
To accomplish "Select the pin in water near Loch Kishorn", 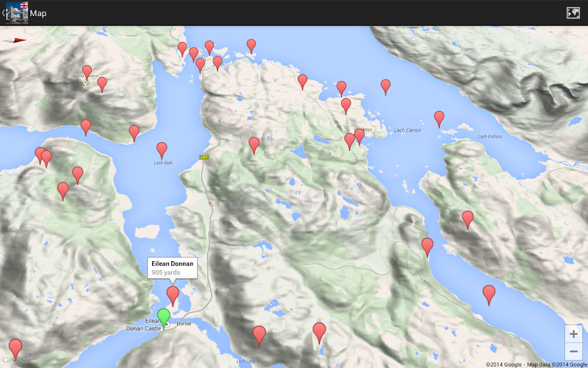I will tap(439, 118).
